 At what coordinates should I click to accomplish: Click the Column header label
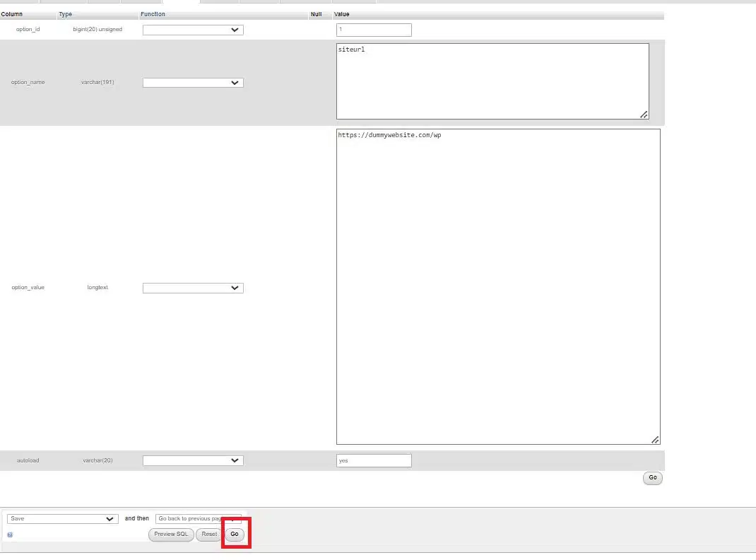point(12,14)
